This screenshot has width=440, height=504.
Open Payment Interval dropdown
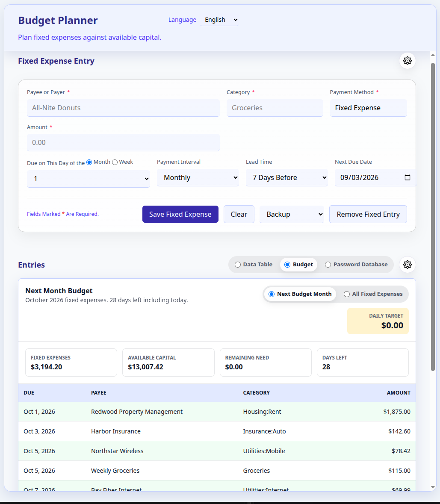click(198, 177)
